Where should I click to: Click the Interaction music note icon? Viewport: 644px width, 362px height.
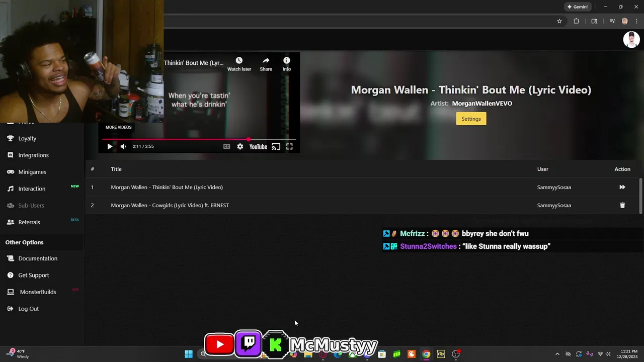pos(10,189)
